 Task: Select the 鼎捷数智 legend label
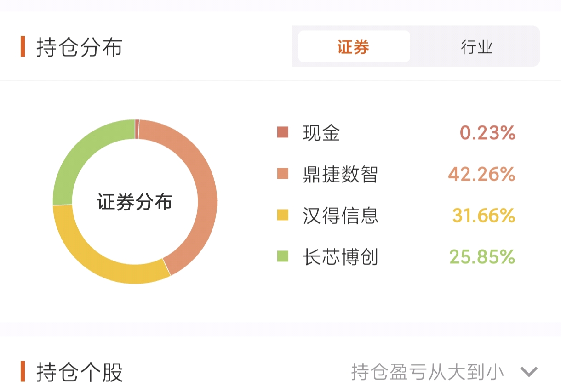[x=340, y=174]
